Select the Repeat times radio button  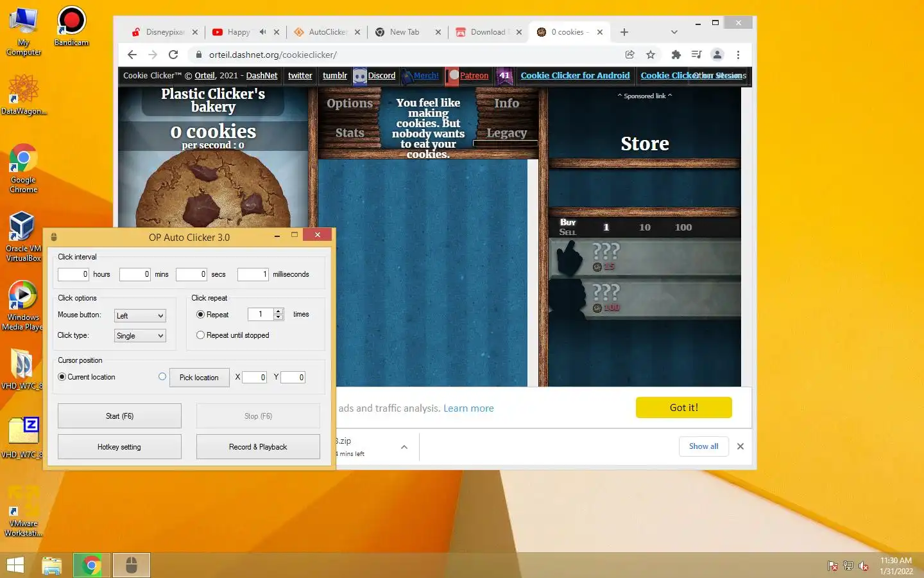click(x=200, y=315)
